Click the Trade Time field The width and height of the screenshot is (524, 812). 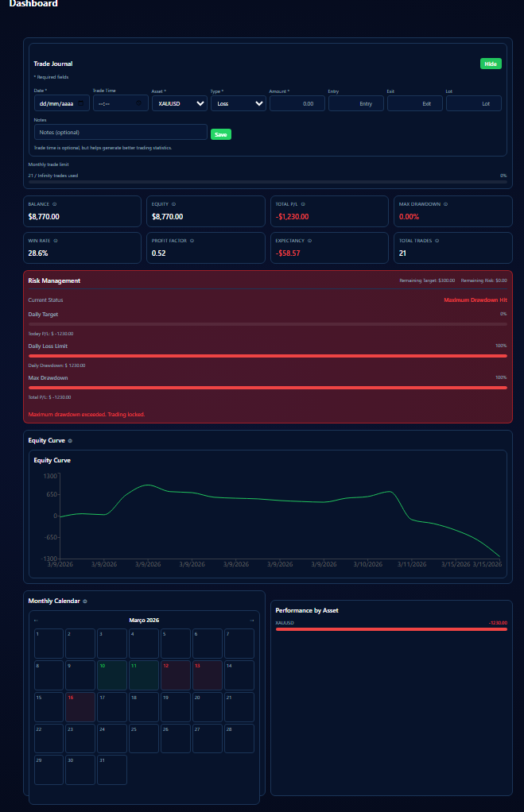pos(119,103)
